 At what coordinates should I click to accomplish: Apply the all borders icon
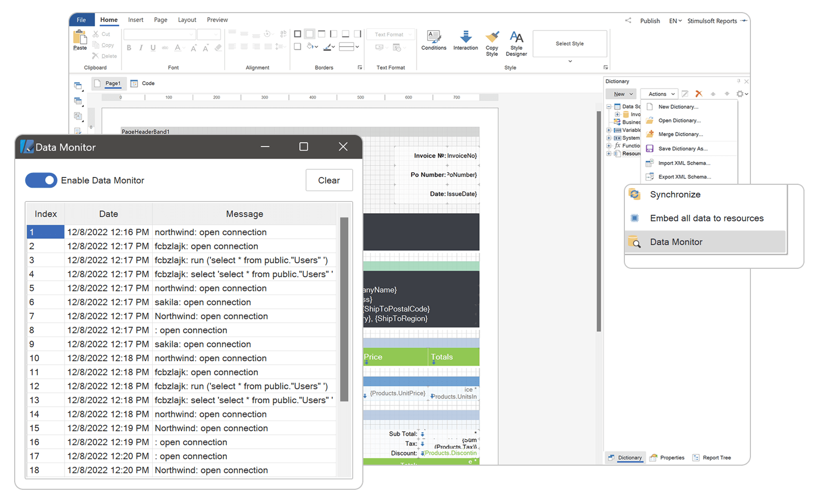[298, 34]
